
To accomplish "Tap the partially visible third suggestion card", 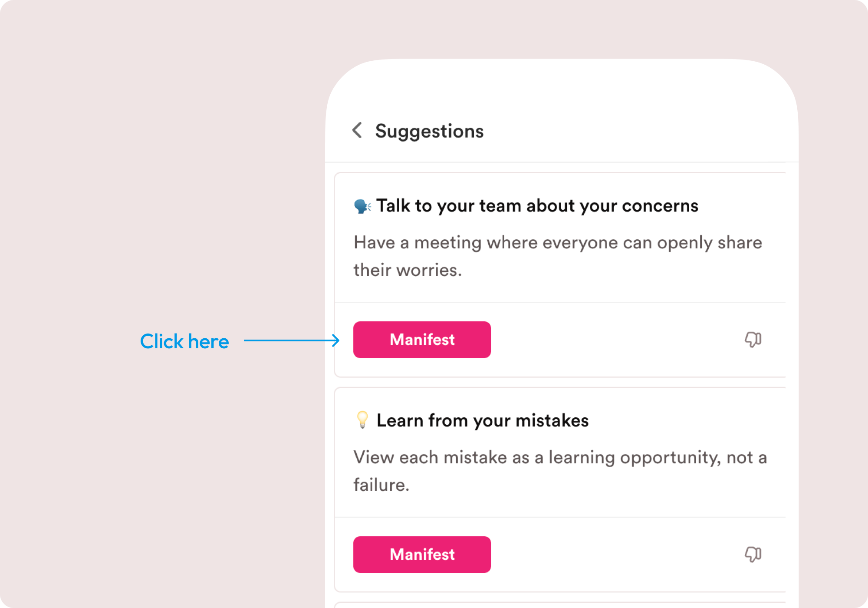I will [x=560, y=605].
